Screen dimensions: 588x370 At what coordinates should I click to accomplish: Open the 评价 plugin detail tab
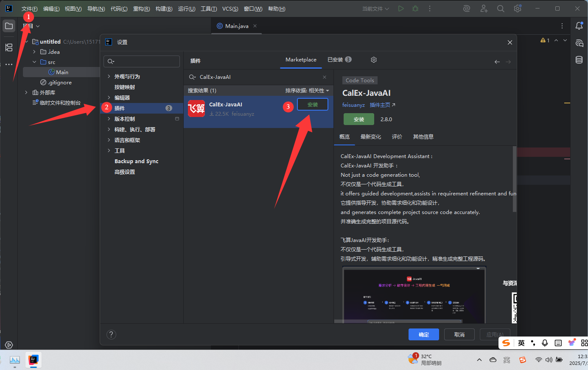coord(397,136)
